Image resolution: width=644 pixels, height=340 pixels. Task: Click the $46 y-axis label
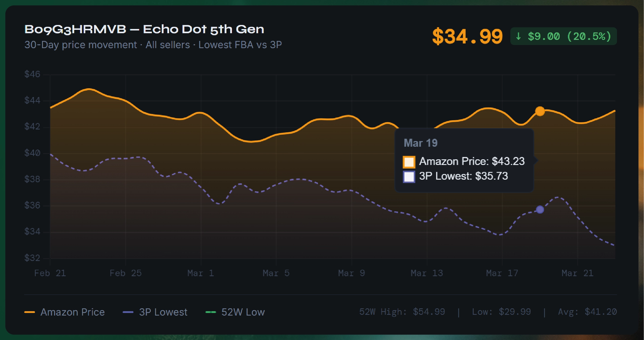pyautogui.click(x=32, y=74)
